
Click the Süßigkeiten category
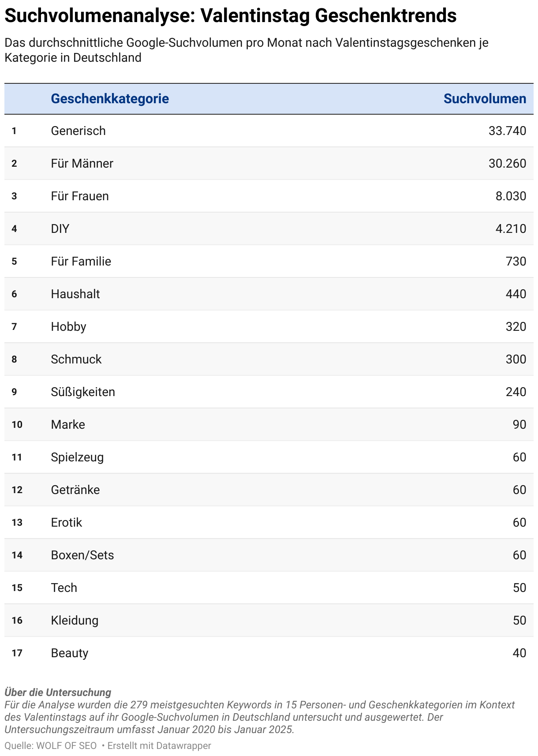(x=83, y=392)
